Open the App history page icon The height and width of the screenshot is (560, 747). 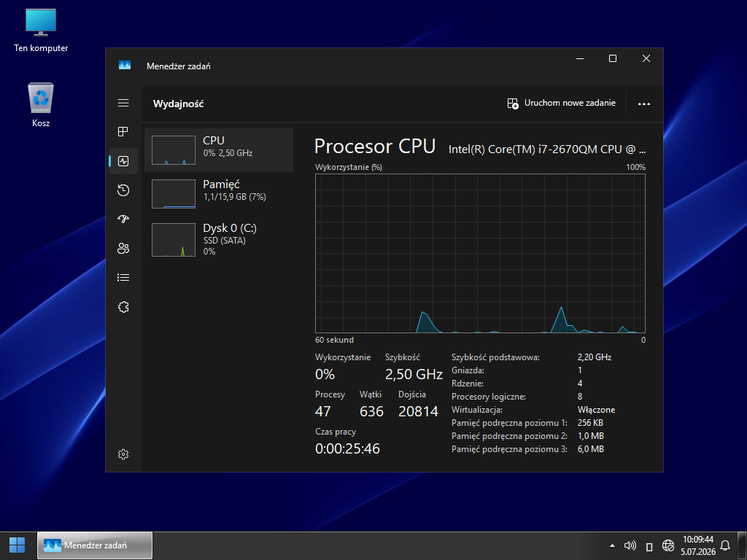[123, 190]
